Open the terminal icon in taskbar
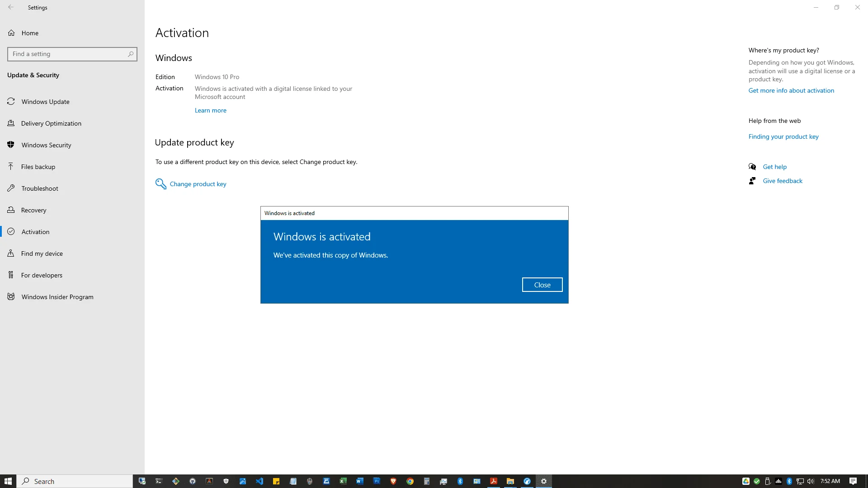The height and width of the screenshot is (488, 868). coord(159,481)
